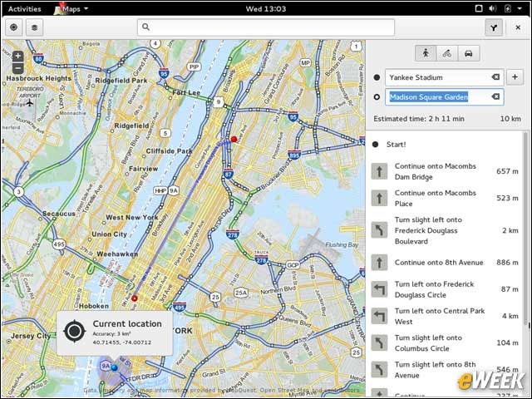This screenshot has height=399, width=532.
Task: Open the Wed 13:03 clock calendar
Action: (x=266, y=9)
